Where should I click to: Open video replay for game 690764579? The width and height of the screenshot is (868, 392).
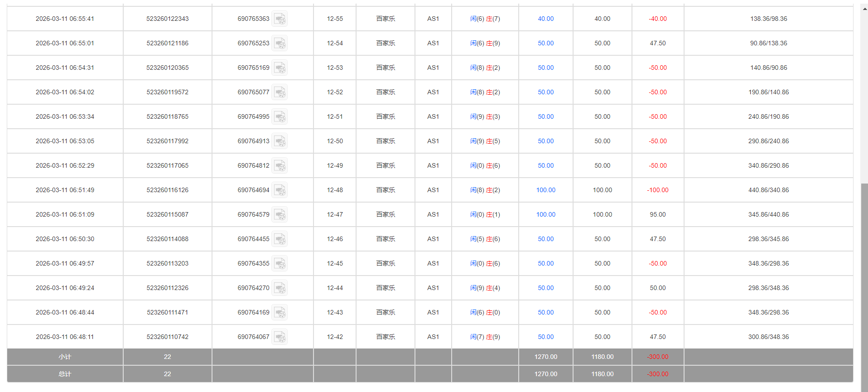coord(280,215)
